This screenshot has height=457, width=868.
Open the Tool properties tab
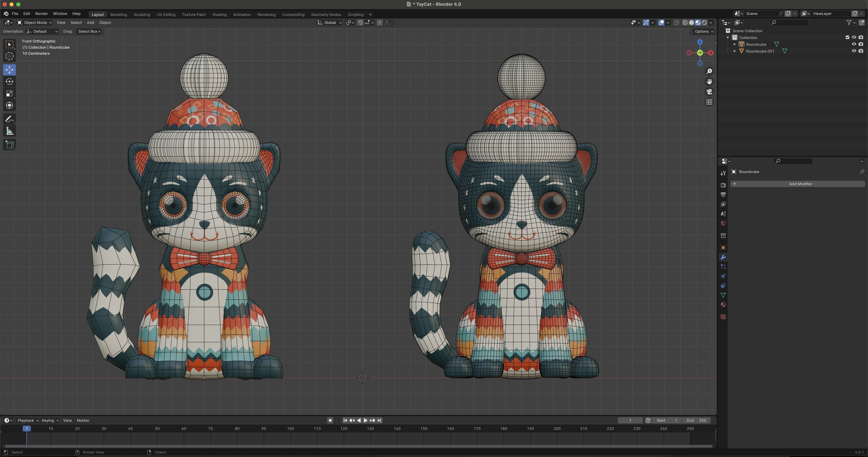coord(723,173)
